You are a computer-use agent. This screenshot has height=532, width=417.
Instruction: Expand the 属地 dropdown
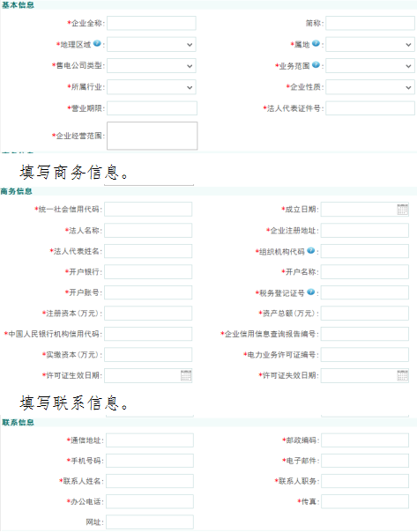(370, 44)
